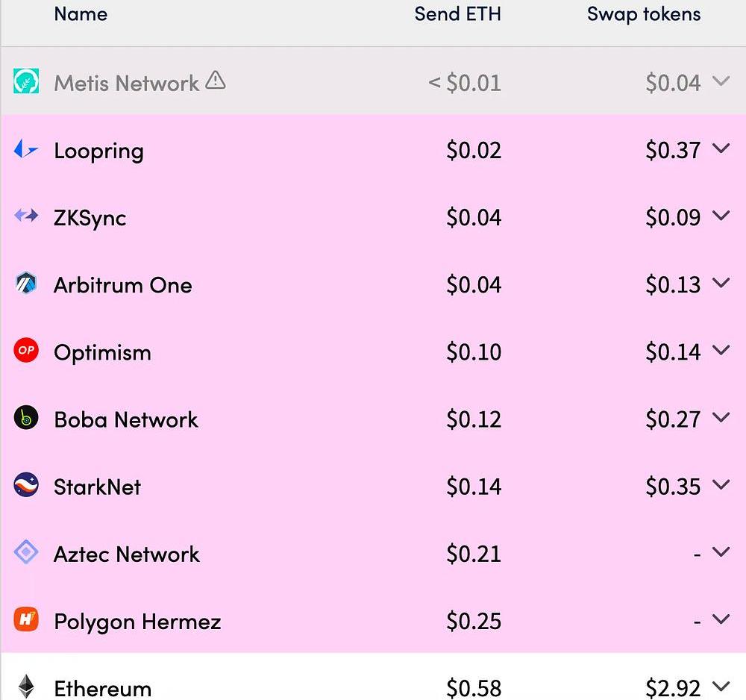The image size is (746, 700).
Task: Click the red Optimism OP logo
Action: pos(26,351)
